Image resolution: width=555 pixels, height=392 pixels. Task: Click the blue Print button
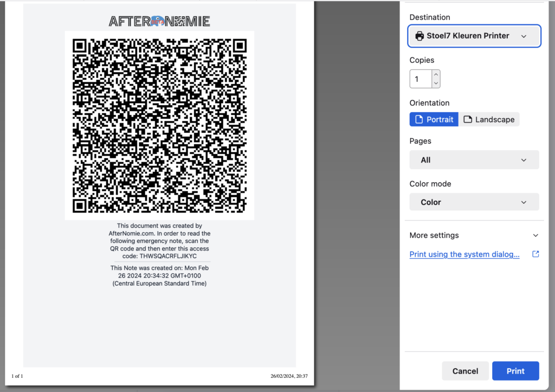click(x=515, y=371)
